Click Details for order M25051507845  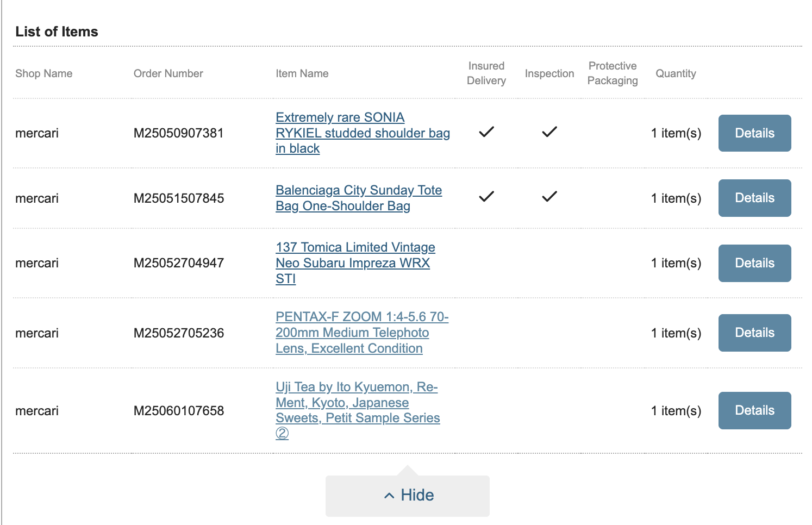tap(755, 198)
